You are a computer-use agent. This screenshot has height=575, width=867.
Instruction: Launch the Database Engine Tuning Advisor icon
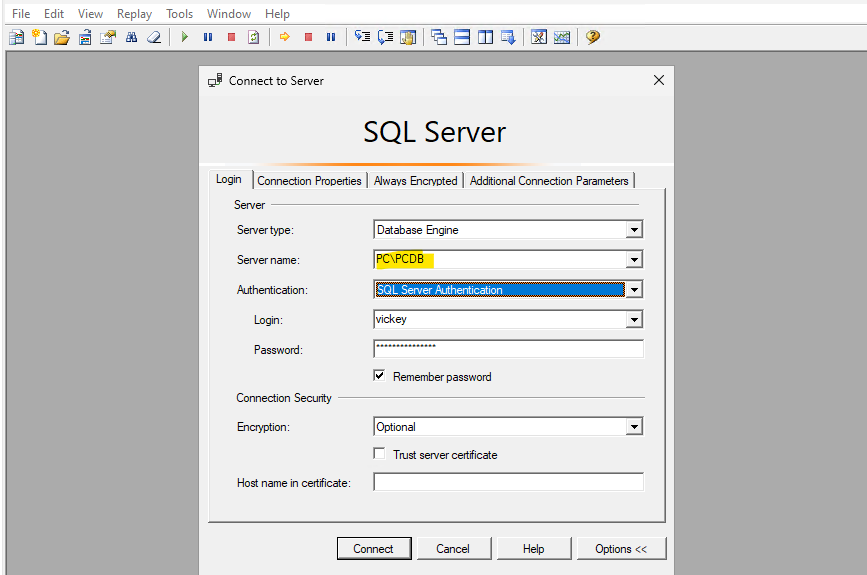(x=539, y=37)
